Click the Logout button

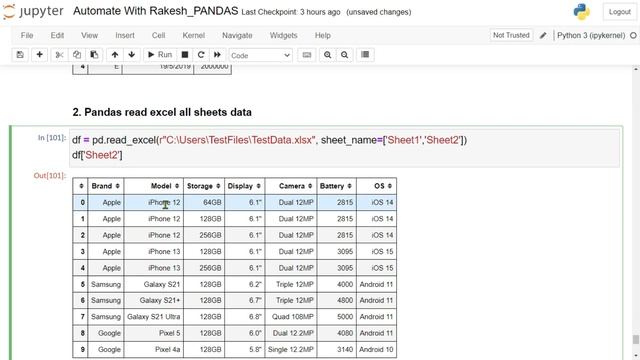pyautogui.click(x=620, y=12)
